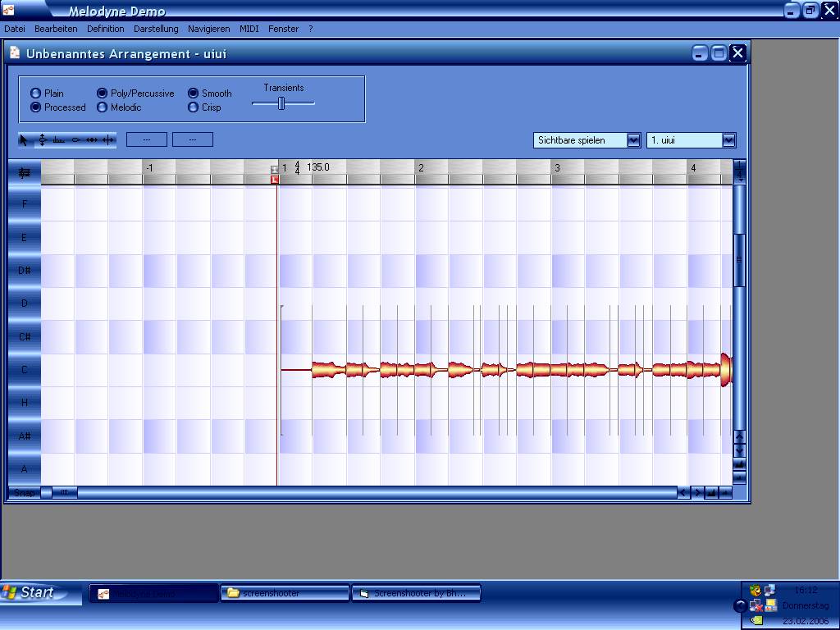Click vertical scroll down arrow

tap(739, 450)
